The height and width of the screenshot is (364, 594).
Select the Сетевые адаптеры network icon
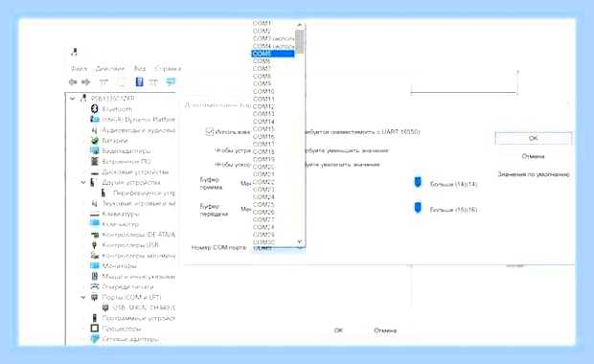point(95,339)
